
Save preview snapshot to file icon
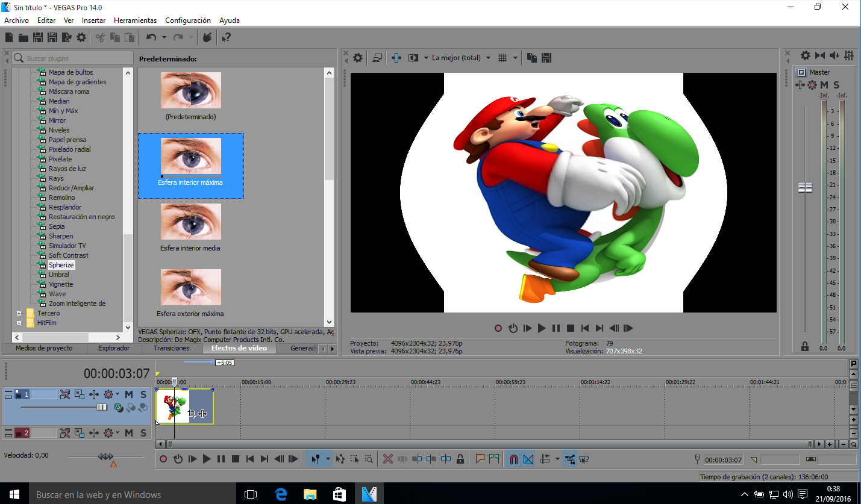point(546,58)
